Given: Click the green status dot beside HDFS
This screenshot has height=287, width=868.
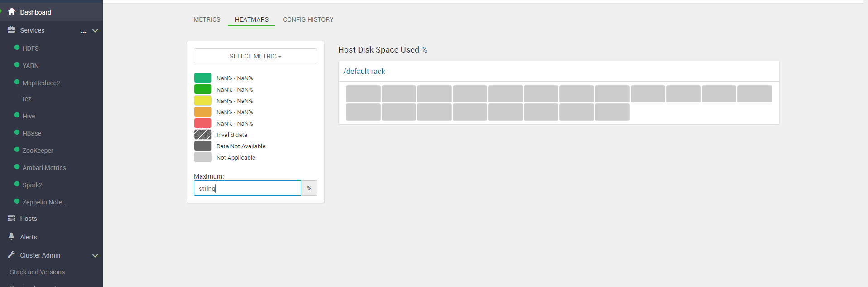Looking at the screenshot, I should [x=17, y=48].
